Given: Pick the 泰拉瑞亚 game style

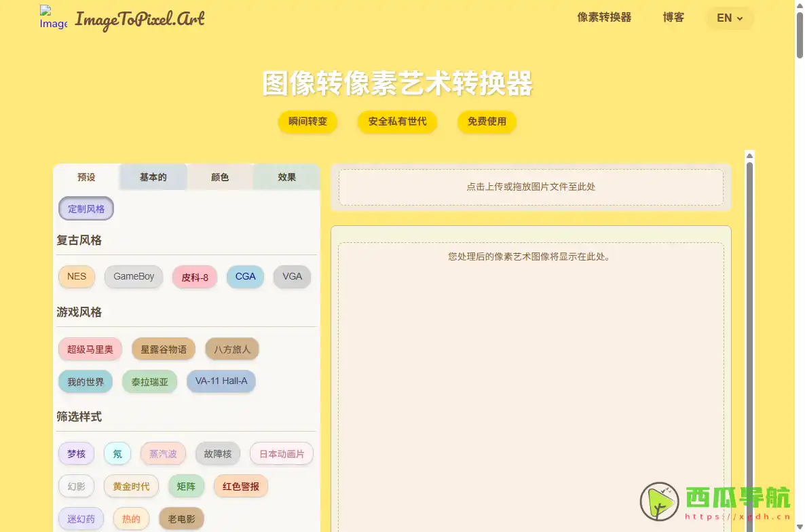Looking at the screenshot, I should [x=149, y=381].
